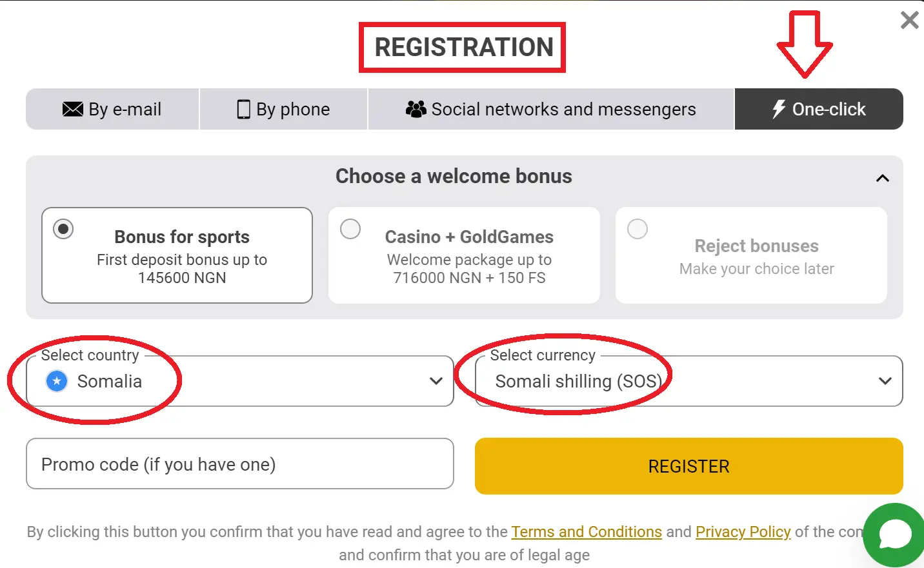Switch to the By phone tab
This screenshot has height=568, width=924.
284,110
